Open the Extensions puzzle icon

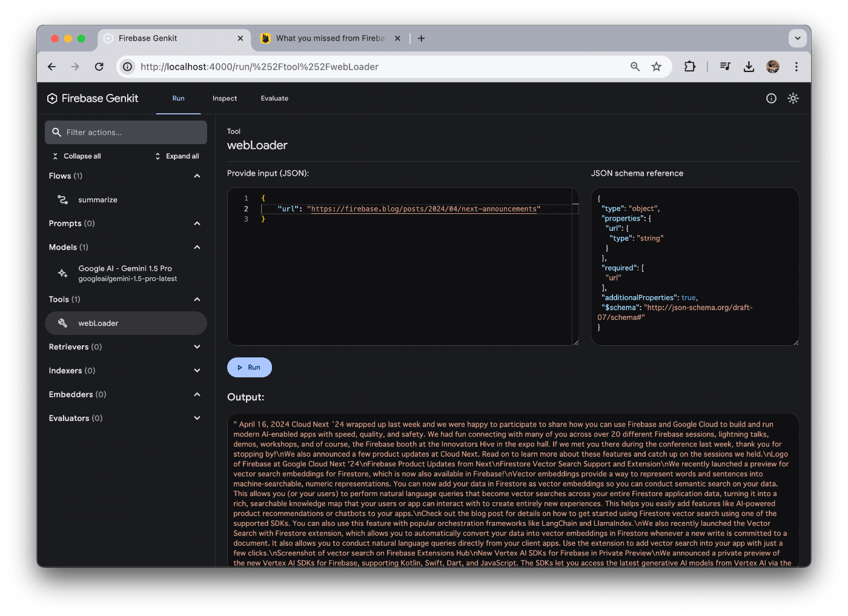[x=690, y=67]
